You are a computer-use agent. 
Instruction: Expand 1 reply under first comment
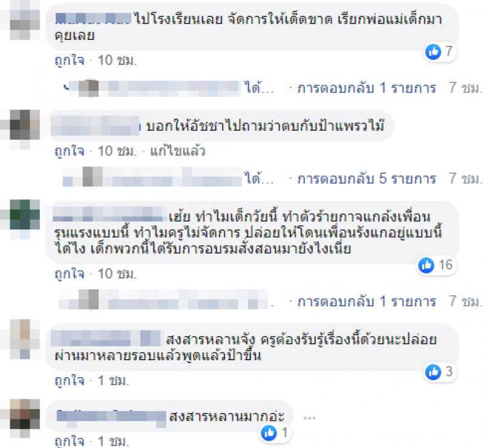(367, 88)
